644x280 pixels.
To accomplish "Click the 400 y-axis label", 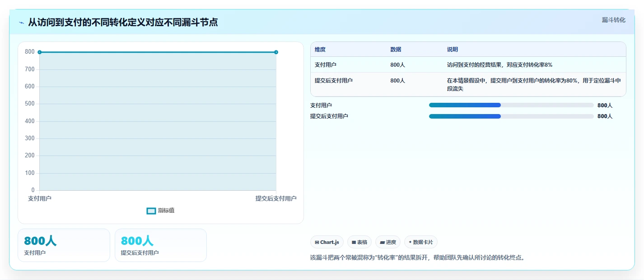I will pyautogui.click(x=30, y=121).
